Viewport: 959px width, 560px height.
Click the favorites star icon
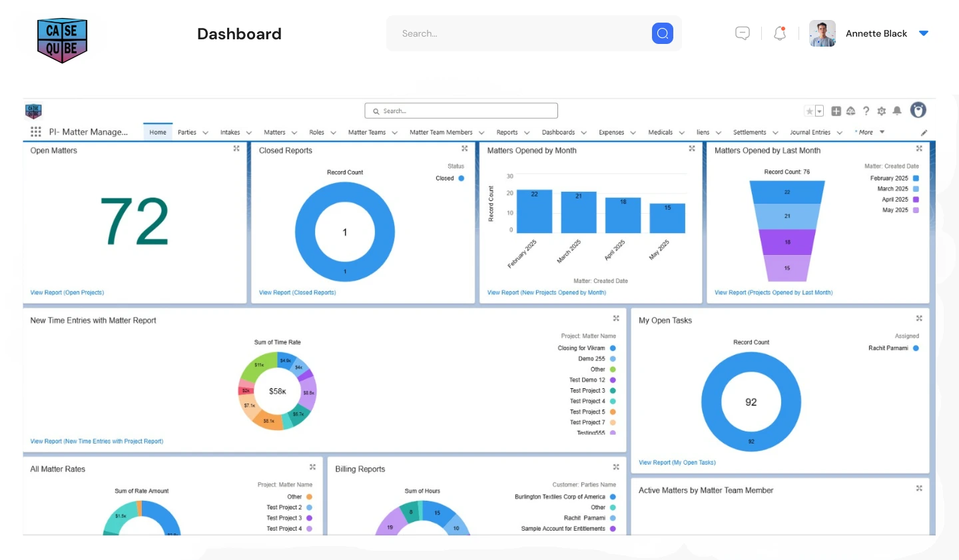click(809, 111)
